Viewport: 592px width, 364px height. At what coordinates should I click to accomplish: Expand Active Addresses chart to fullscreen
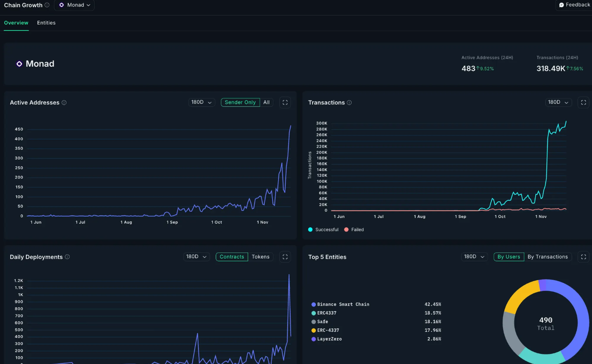pyautogui.click(x=285, y=102)
